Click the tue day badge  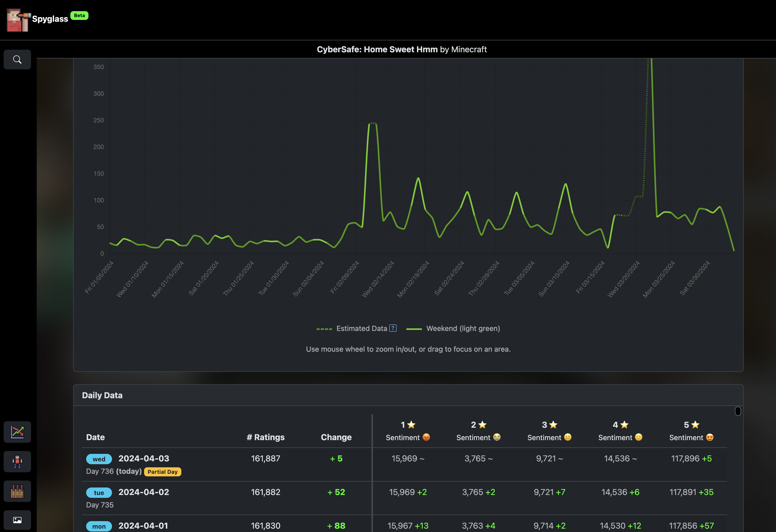tap(99, 493)
